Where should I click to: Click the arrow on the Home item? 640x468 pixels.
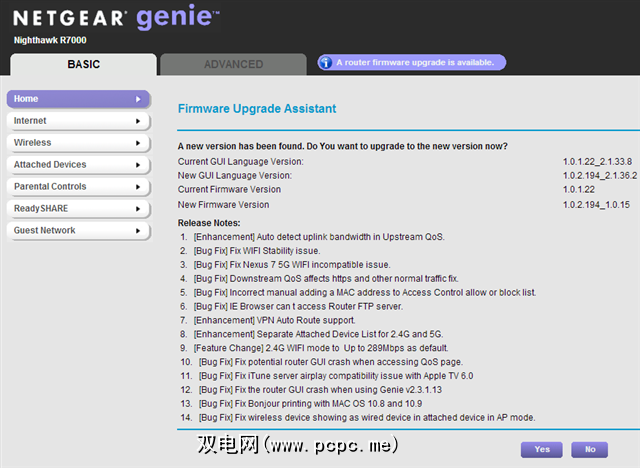(138, 99)
